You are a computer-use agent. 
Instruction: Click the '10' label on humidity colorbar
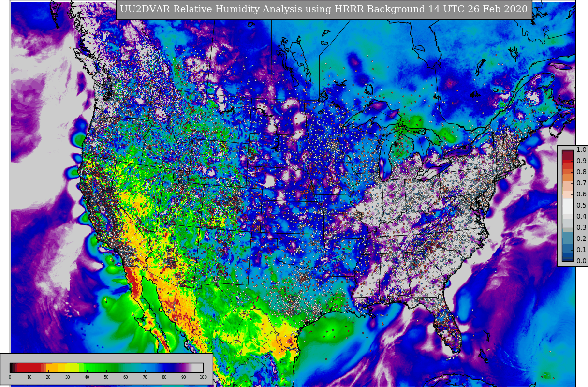click(29, 377)
